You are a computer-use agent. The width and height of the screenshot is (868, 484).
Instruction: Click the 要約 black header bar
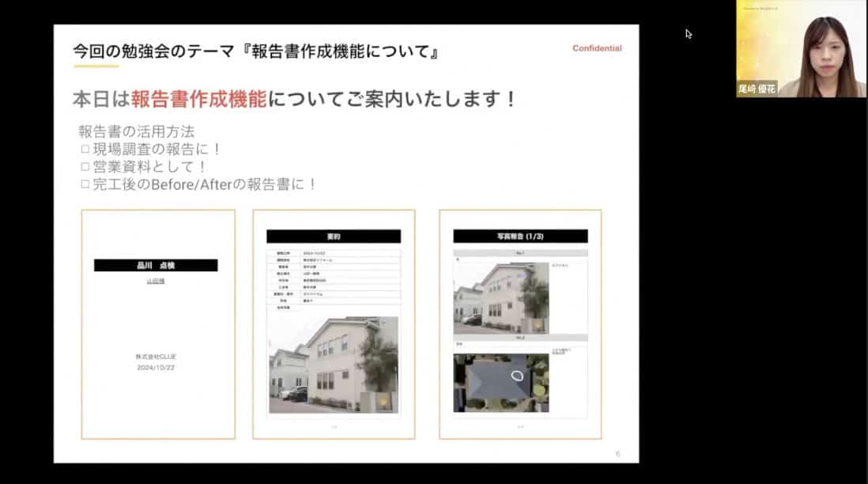click(x=334, y=236)
